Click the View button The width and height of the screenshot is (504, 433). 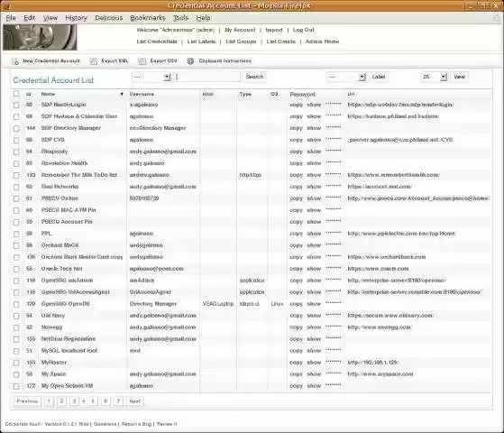(x=459, y=77)
